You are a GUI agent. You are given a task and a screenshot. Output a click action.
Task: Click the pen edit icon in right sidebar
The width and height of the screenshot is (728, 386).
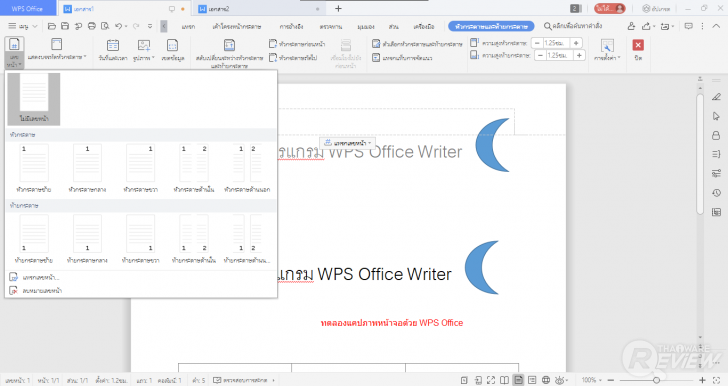pyautogui.click(x=716, y=97)
